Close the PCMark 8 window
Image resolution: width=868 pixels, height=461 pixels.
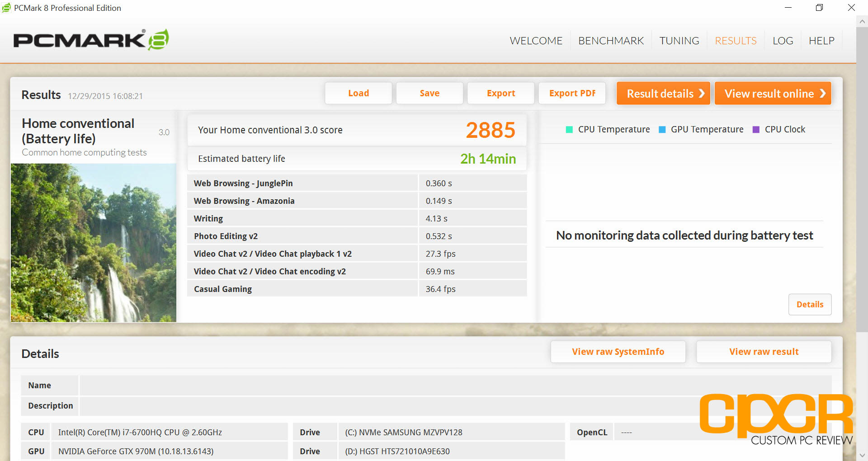(851, 8)
